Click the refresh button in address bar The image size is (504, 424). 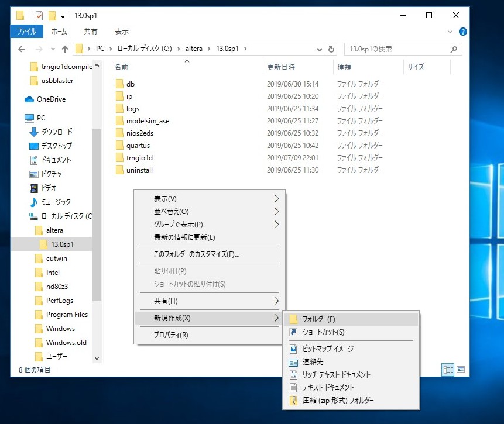click(331, 49)
